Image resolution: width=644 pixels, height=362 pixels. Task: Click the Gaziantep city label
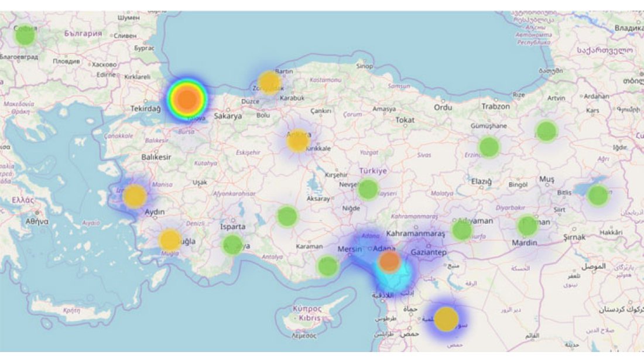click(x=429, y=252)
